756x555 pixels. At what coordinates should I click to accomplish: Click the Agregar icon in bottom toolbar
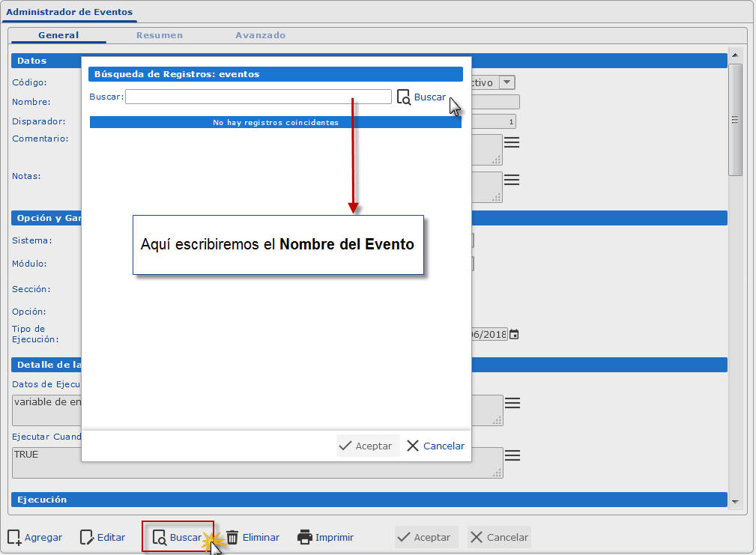pos(14,537)
